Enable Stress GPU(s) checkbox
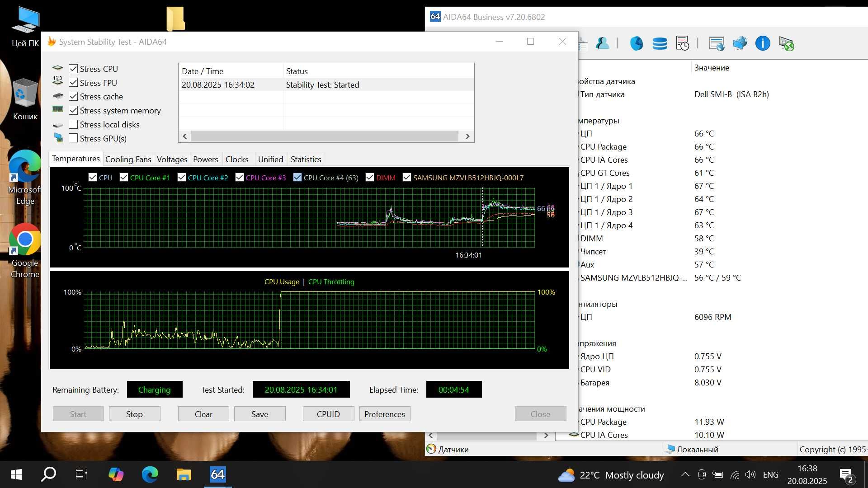Viewport: 868px width, 488px height. 73,138
